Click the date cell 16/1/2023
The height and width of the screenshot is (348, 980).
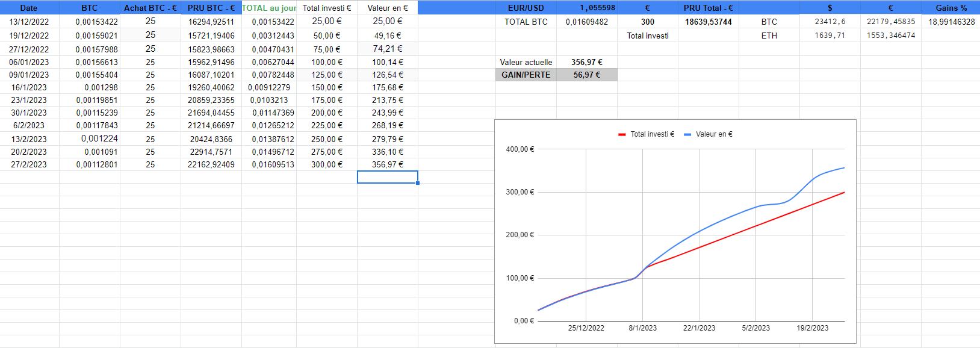pos(29,87)
